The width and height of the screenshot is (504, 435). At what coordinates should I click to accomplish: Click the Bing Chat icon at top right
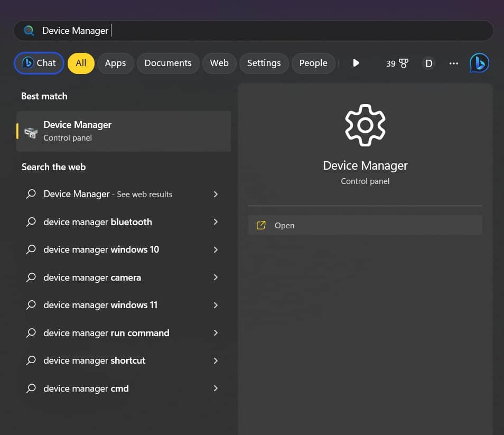[479, 63]
